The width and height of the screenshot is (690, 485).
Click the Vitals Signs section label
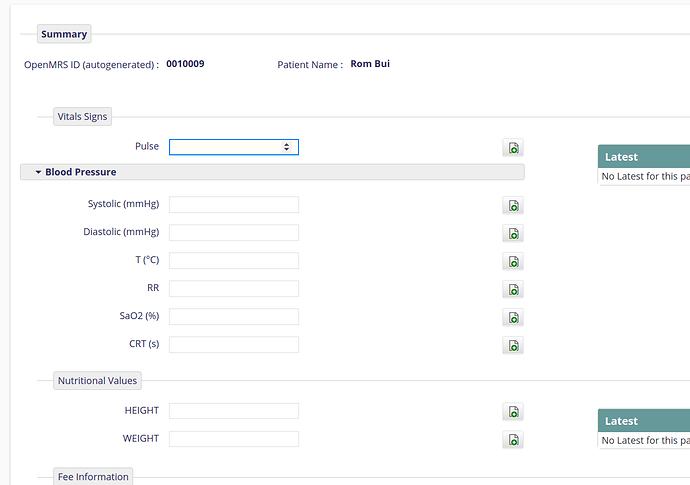(82, 117)
